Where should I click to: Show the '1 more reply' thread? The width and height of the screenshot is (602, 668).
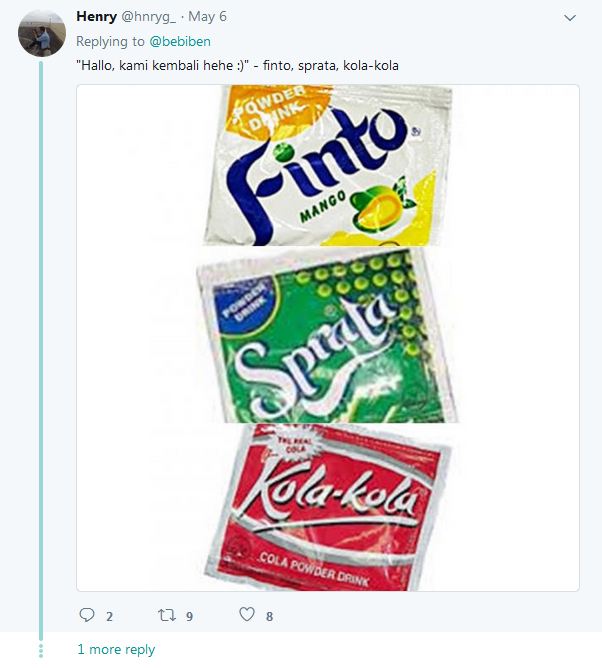(116, 650)
